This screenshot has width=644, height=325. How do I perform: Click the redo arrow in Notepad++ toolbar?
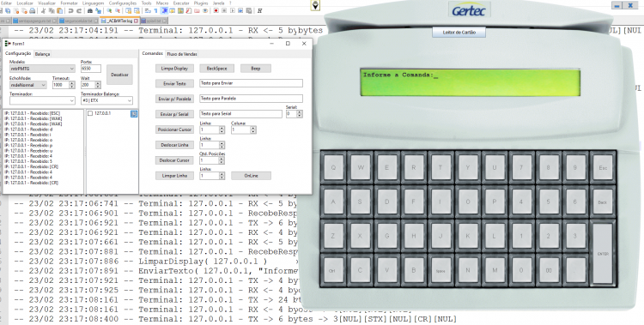pos(79,10)
